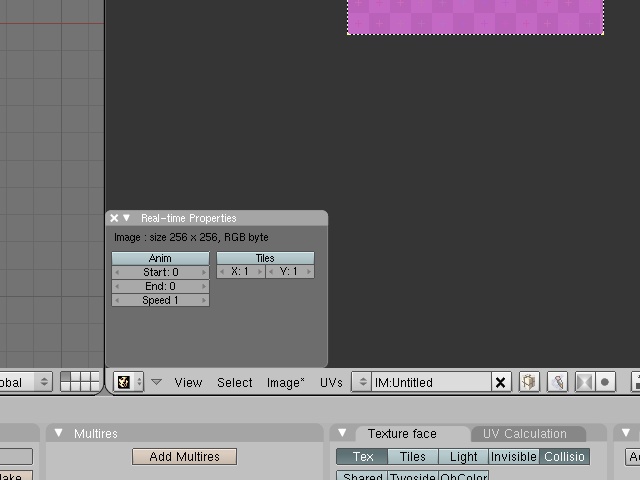This screenshot has width=640, height=480.
Task: Toggle the Light face button
Action: pos(463,456)
